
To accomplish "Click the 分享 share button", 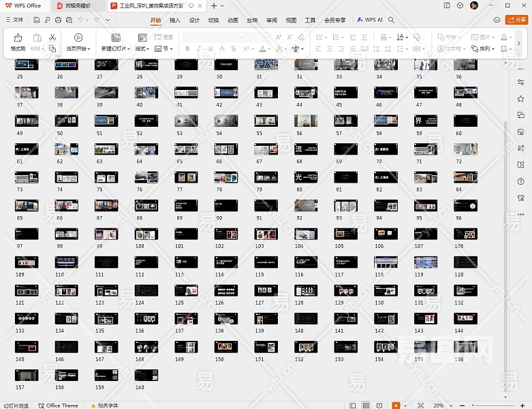I will pyautogui.click(x=517, y=20).
